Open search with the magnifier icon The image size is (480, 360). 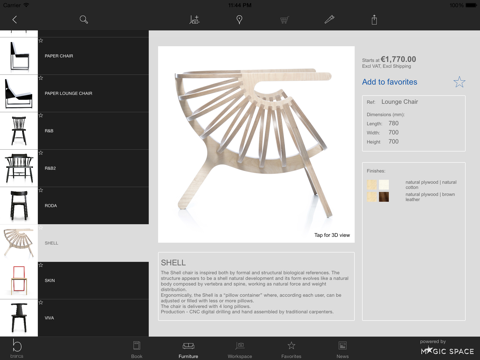pyautogui.click(x=84, y=20)
